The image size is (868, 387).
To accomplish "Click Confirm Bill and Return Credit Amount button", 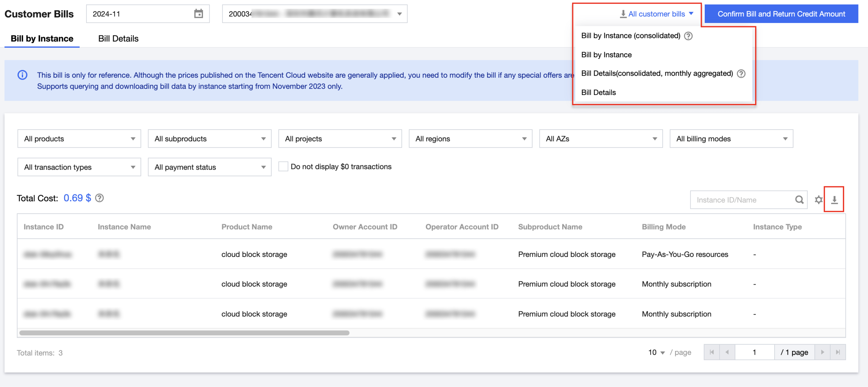I will click(x=781, y=14).
